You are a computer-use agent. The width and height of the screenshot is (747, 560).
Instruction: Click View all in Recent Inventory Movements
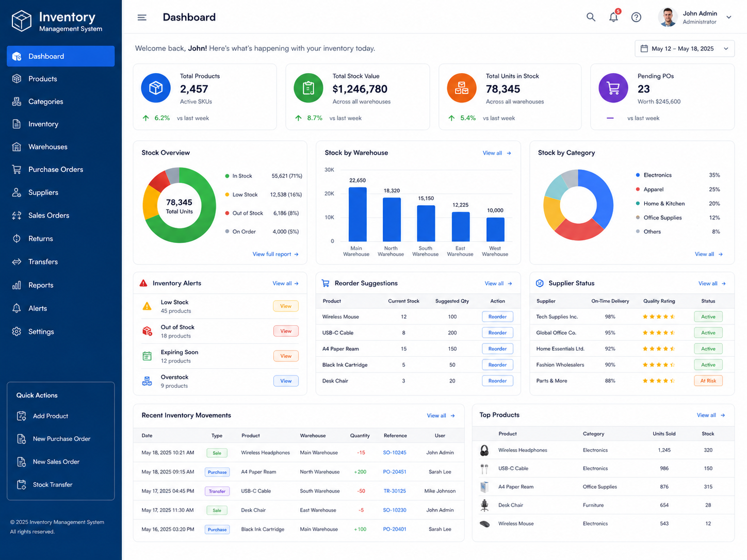441,416
